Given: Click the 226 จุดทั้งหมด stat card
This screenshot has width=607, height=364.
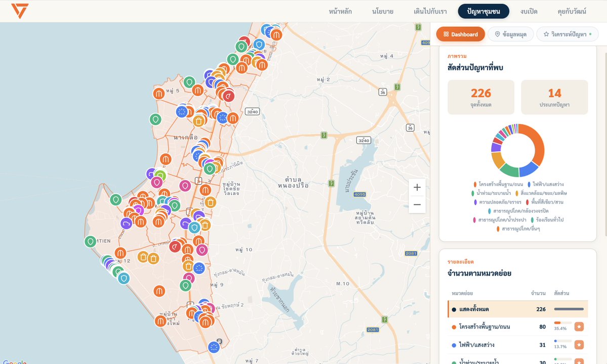Looking at the screenshot, I should 481,97.
